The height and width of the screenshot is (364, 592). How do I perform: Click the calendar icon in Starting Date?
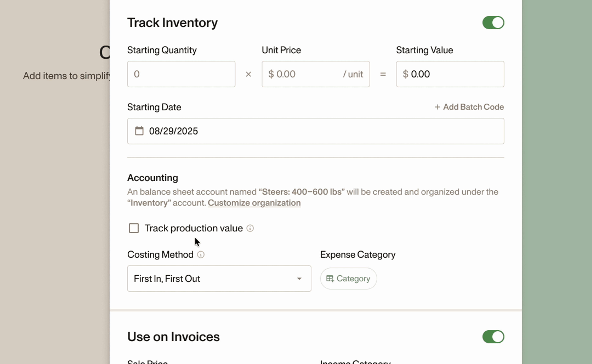pyautogui.click(x=139, y=131)
